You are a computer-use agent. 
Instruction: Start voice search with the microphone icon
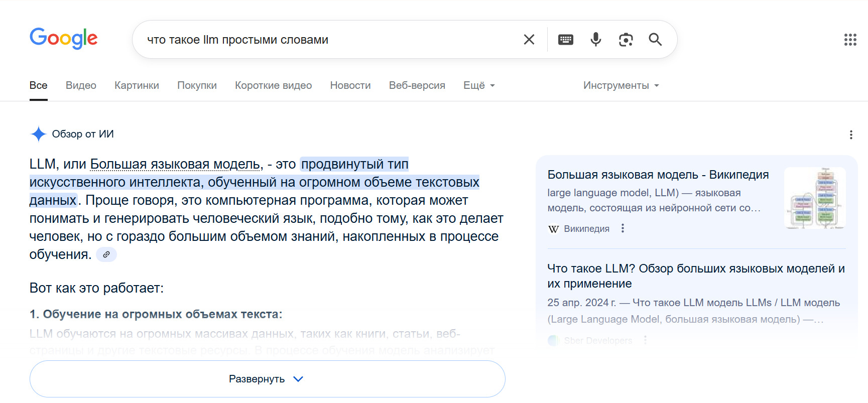click(596, 40)
